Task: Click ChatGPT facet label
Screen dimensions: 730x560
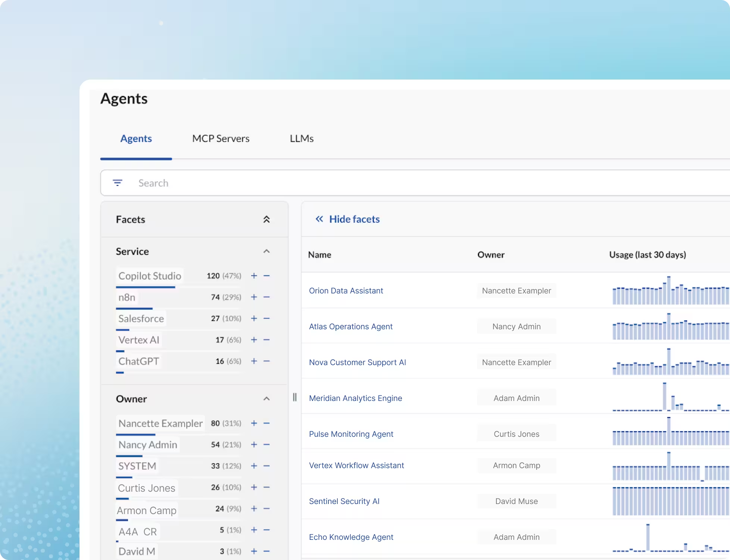Action: click(139, 361)
